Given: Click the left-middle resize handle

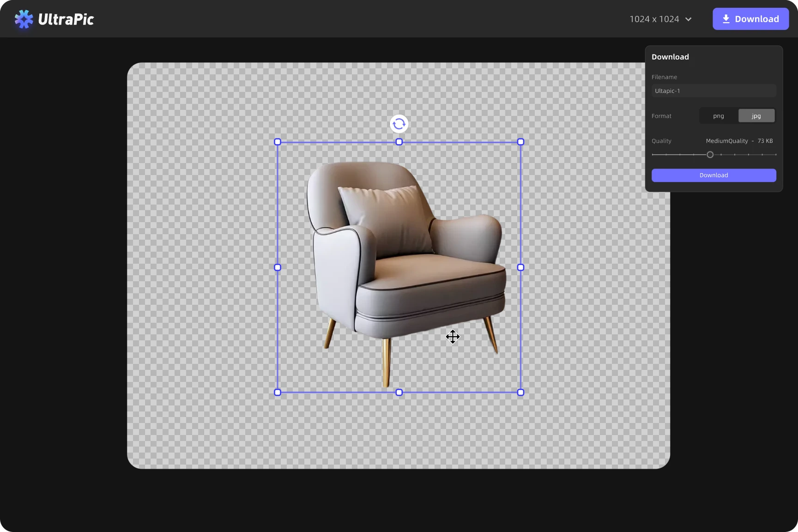Looking at the screenshot, I should coord(278,267).
